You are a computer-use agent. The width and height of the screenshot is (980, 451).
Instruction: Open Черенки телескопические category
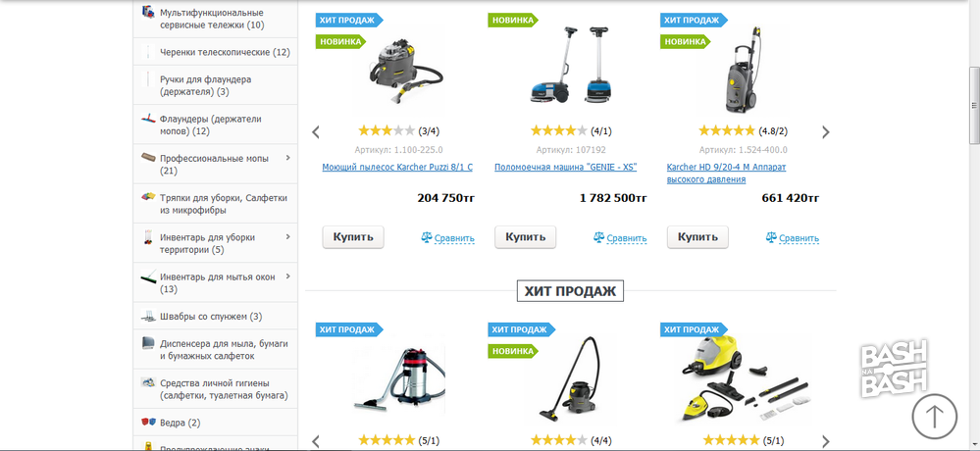(x=225, y=53)
